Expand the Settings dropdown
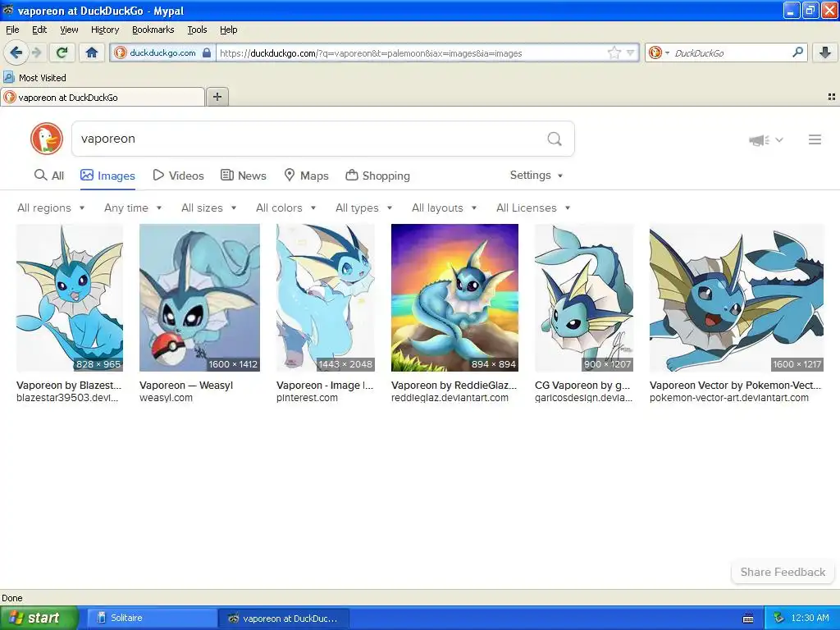The width and height of the screenshot is (840, 630). coord(536,176)
